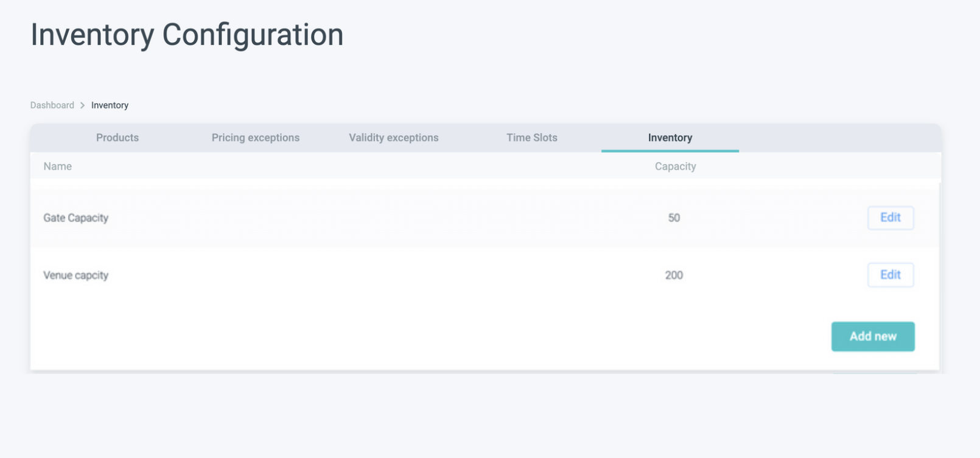The height and width of the screenshot is (458, 980).
Task: Edit the Venue capcity entry
Action: pos(890,275)
